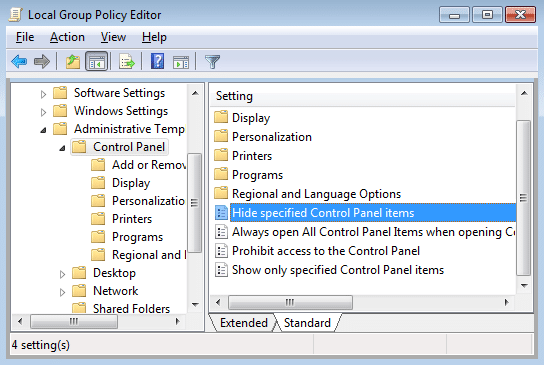Click the Programs folder icon in the Setting list

pos(221,174)
